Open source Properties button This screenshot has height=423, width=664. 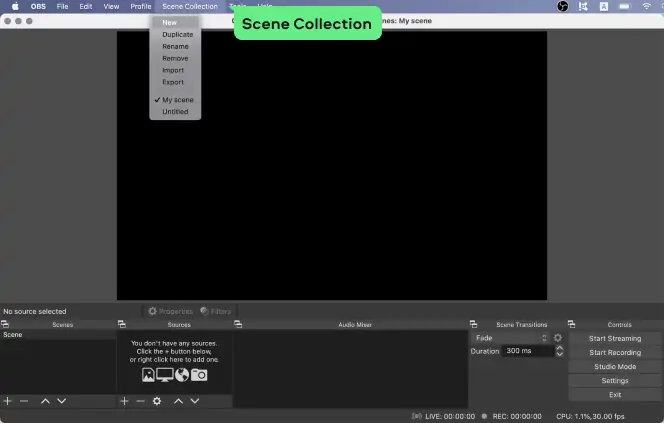[170, 311]
